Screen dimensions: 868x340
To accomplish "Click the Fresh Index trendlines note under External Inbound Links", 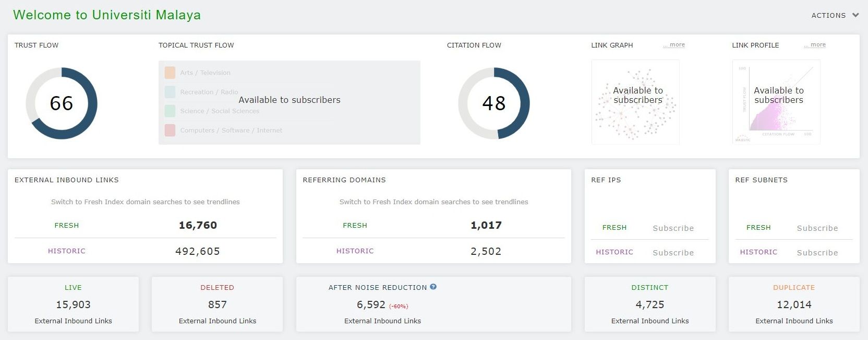I will tap(146, 202).
